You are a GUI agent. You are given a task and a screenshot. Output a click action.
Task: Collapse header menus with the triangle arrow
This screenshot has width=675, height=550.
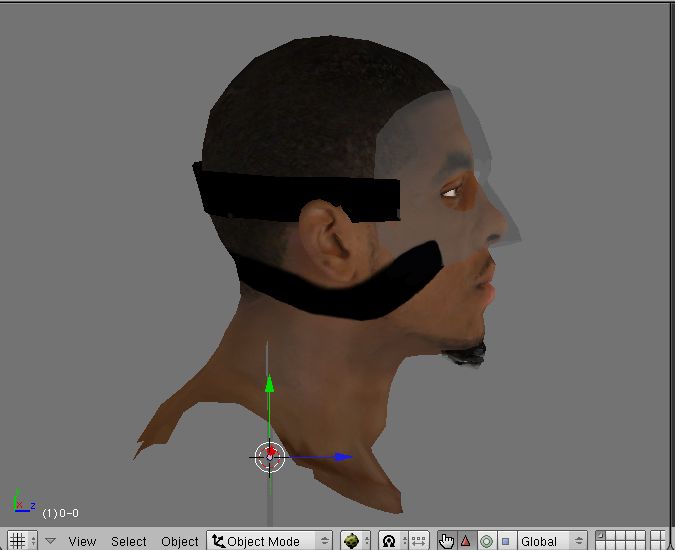point(50,541)
